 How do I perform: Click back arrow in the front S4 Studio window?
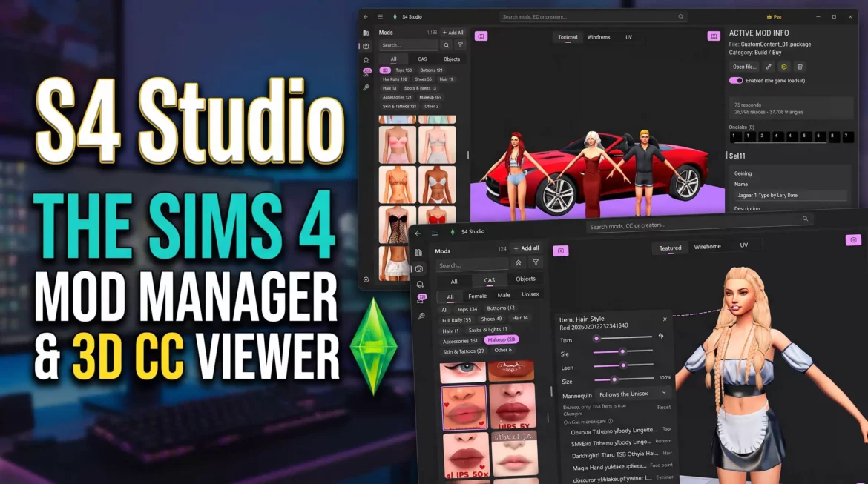(x=418, y=233)
